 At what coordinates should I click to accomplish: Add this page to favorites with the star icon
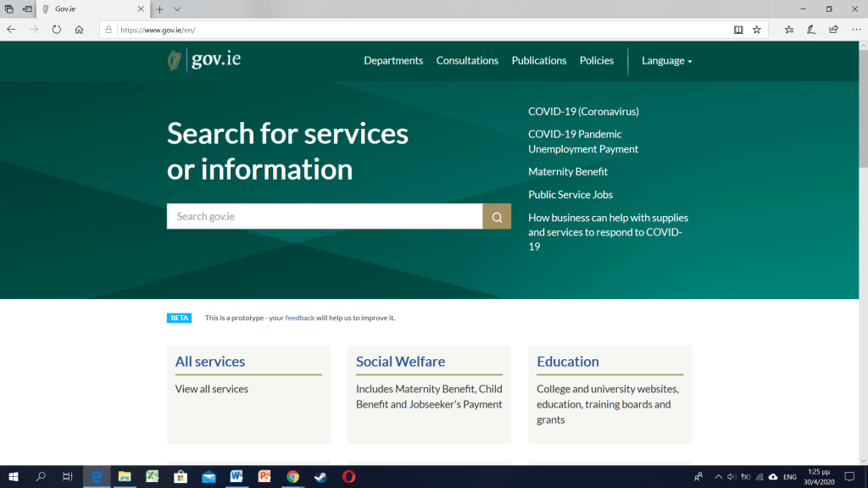pos(757,29)
